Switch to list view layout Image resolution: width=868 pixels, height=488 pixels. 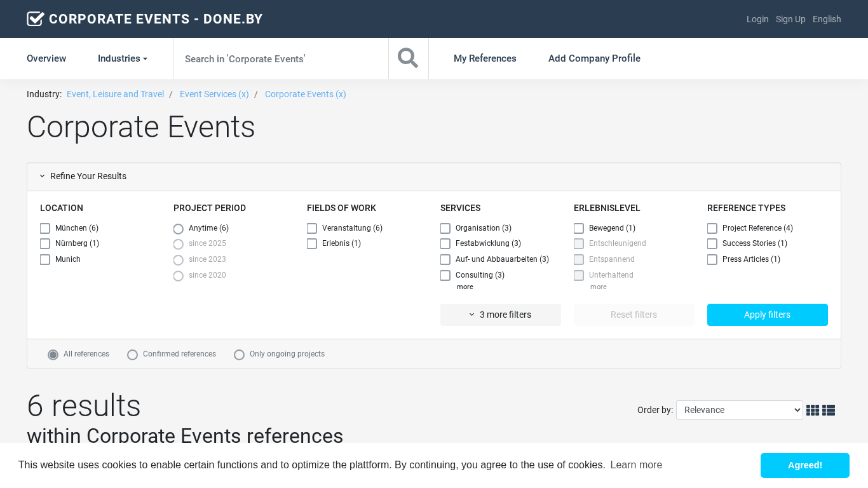click(x=828, y=410)
